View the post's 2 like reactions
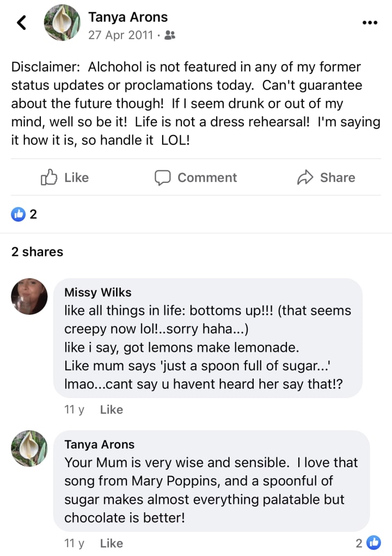 coord(24,214)
